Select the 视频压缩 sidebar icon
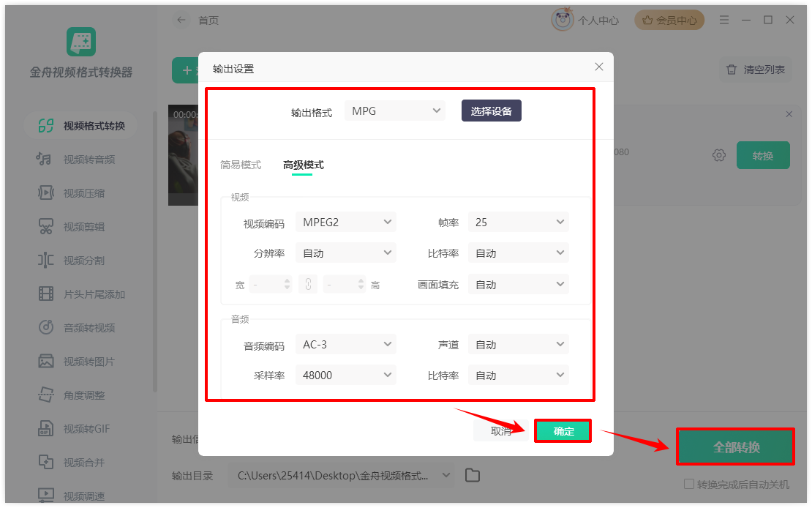Image resolution: width=812 pixels, height=508 pixels. (46, 193)
